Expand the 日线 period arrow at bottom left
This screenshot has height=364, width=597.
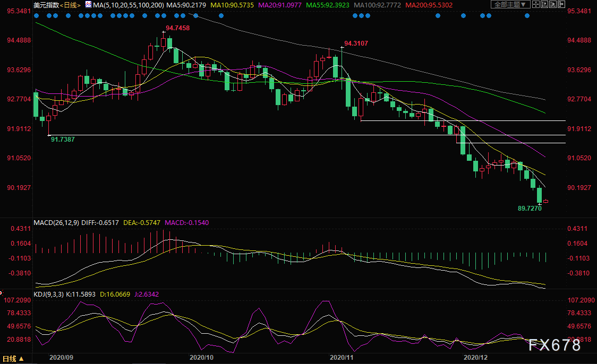pyautogui.click(x=21, y=359)
